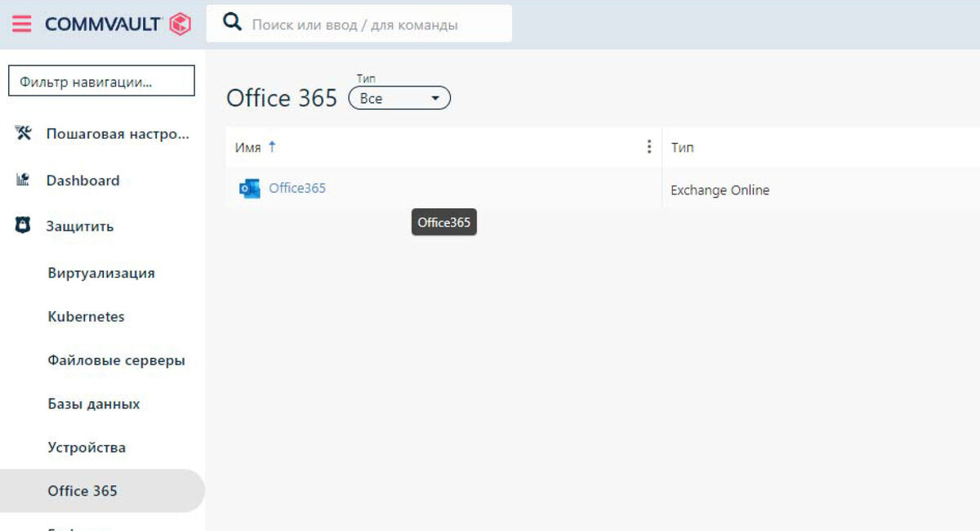The height and width of the screenshot is (531, 980).
Task: Click the Office 365 page title
Action: click(x=282, y=98)
